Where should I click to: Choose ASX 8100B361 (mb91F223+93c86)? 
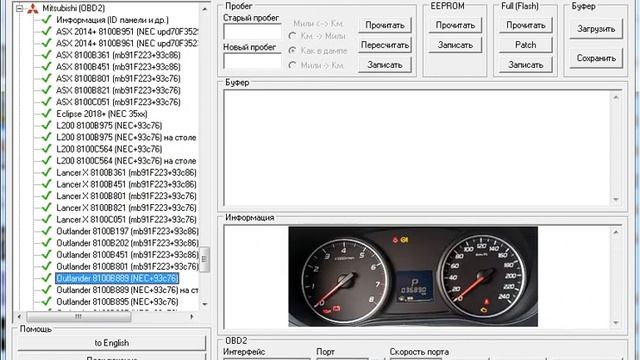[118, 55]
